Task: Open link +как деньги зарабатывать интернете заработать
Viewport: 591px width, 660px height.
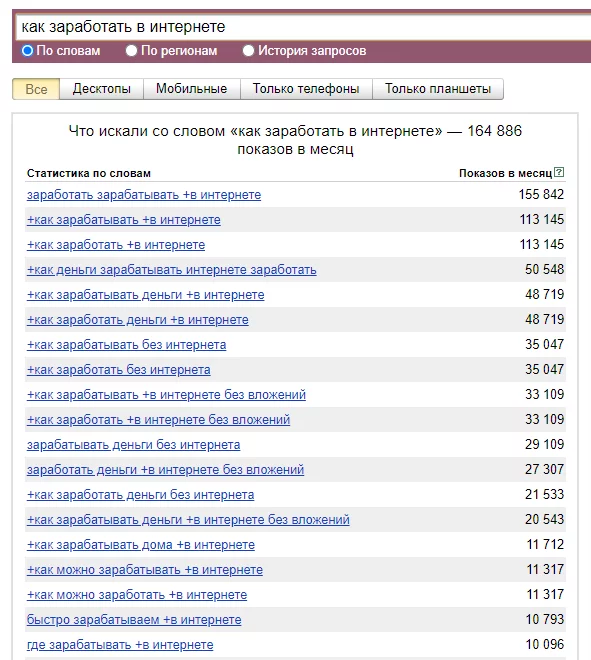Action: click(x=172, y=270)
